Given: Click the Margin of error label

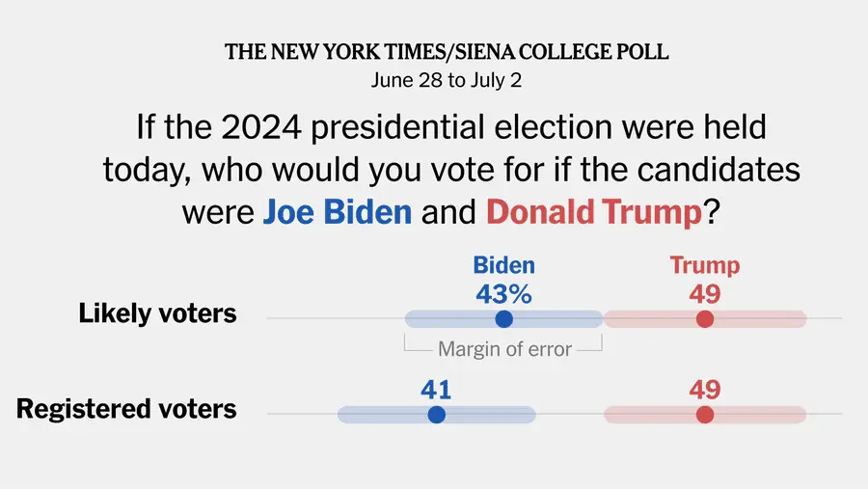Looking at the screenshot, I should 504,349.
